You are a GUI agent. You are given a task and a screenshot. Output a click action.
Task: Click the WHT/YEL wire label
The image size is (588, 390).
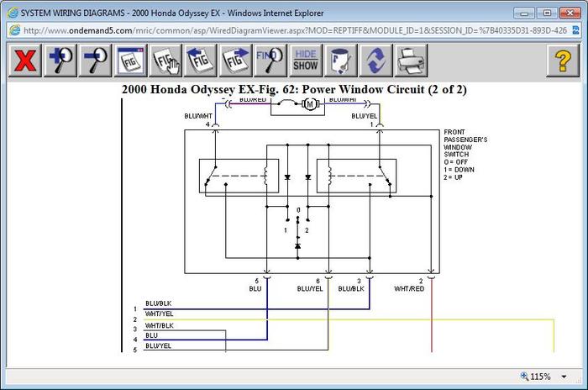tap(159, 314)
